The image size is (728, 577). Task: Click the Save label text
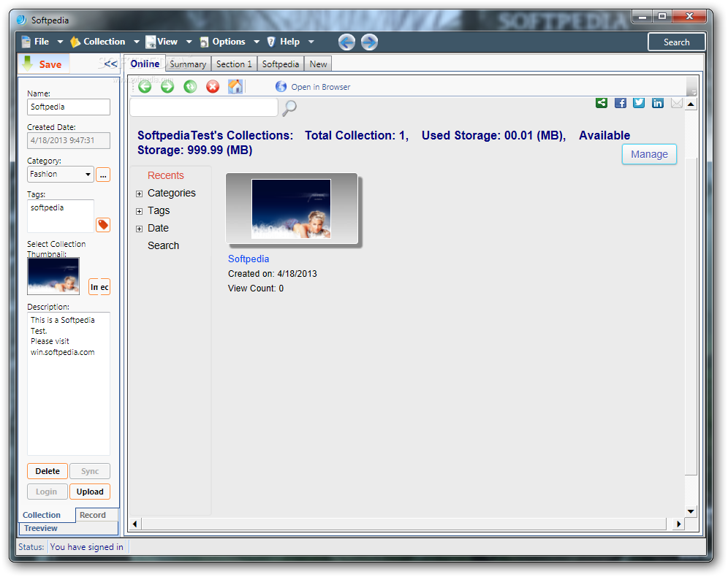pos(50,64)
